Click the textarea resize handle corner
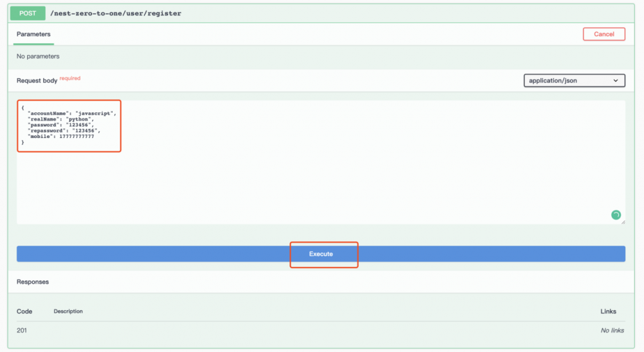644x352 pixels. pyautogui.click(x=623, y=222)
